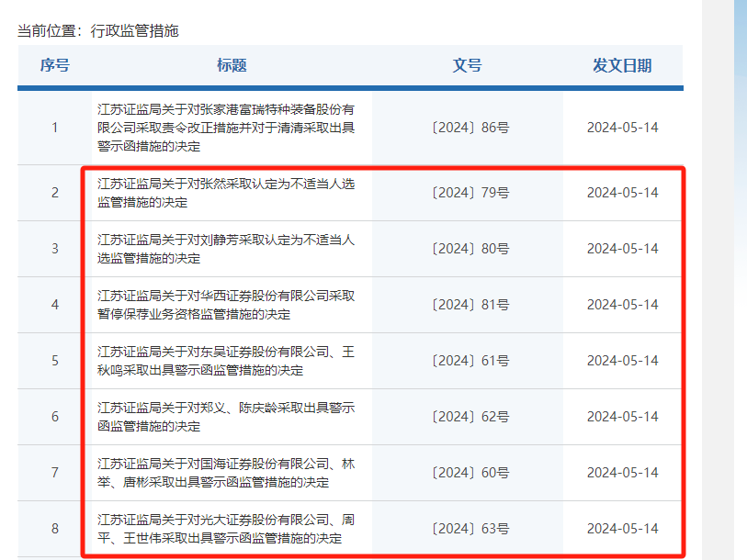Click the date in the 〔2024〕60号 row
Viewport: 747px width, 560px height.
coord(623,473)
